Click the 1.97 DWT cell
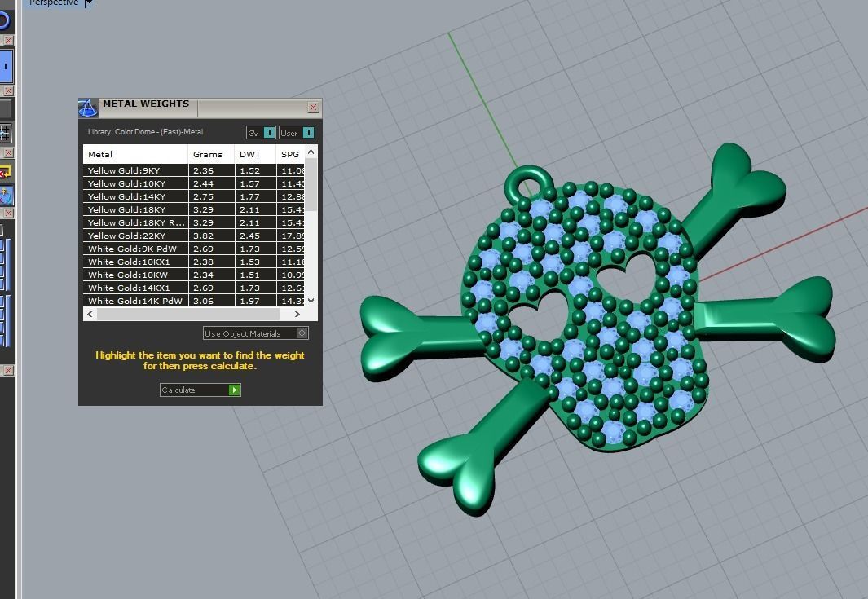The height and width of the screenshot is (599, 868). 255,301
